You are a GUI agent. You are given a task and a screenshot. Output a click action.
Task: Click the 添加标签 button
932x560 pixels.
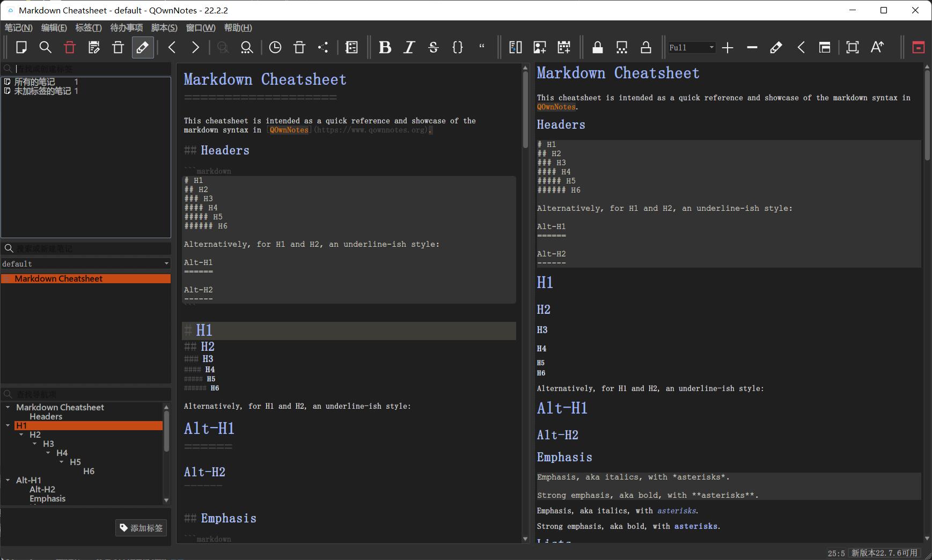141,528
